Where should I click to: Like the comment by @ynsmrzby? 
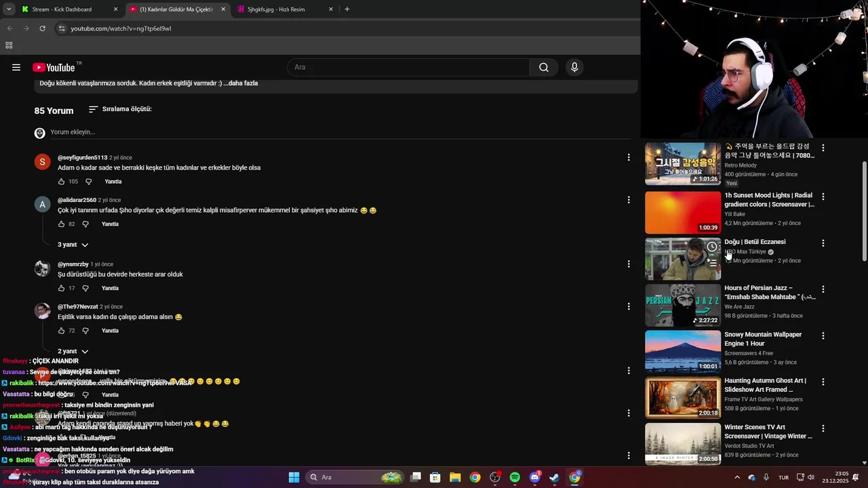(62, 288)
